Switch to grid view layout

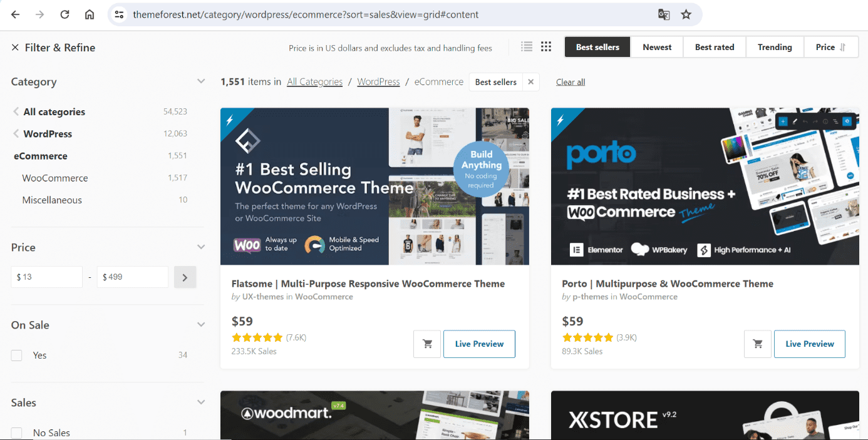(x=546, y=47)
